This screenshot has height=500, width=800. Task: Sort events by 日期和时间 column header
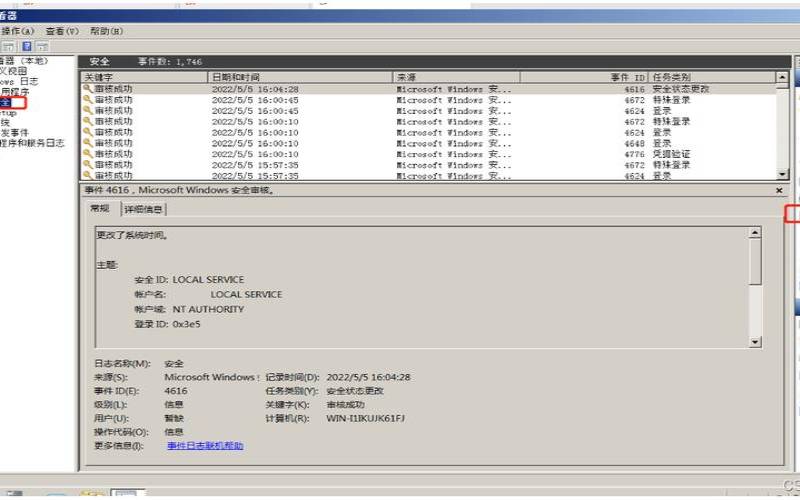(236, 77)
